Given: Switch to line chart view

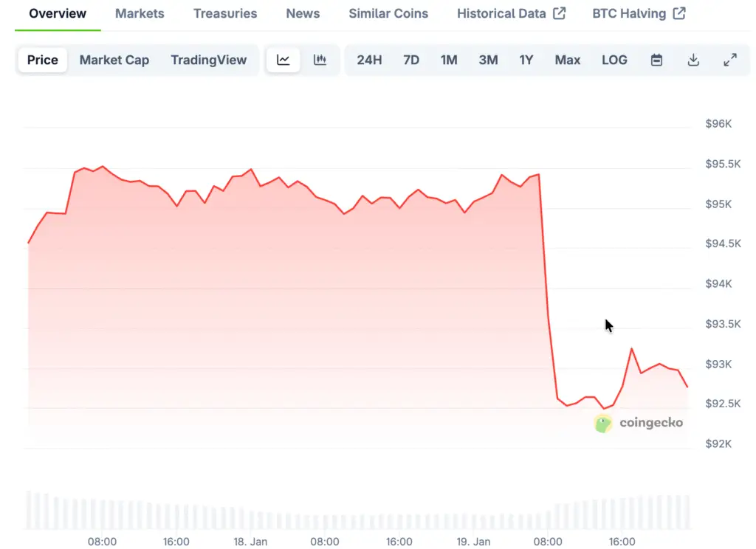Looking at the screenshot, I should tap(283, 61).
